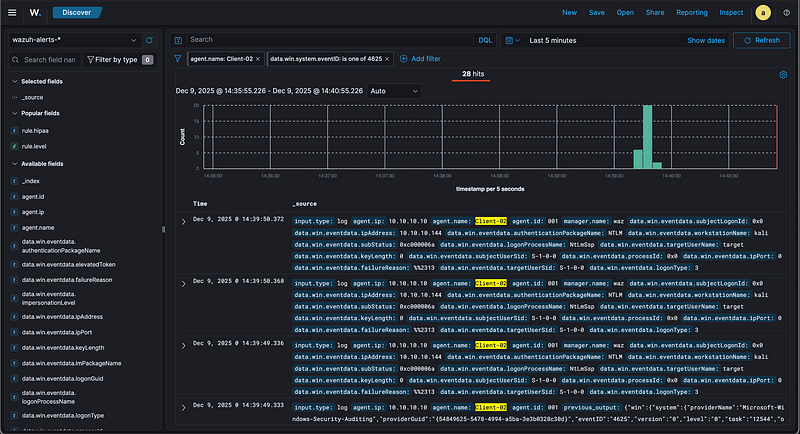Remove the eventID 4625 filter
The image size is (800, 434).
(x=387, y=59)
